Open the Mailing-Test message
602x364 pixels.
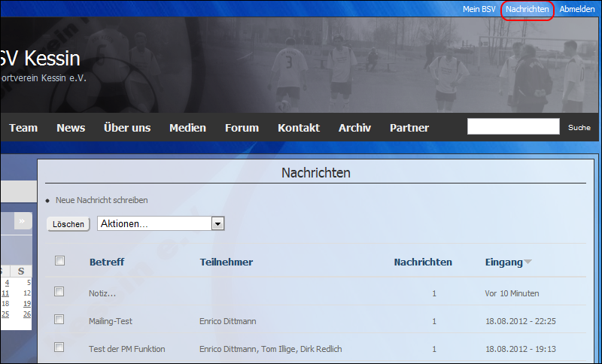tap(110, 321)
